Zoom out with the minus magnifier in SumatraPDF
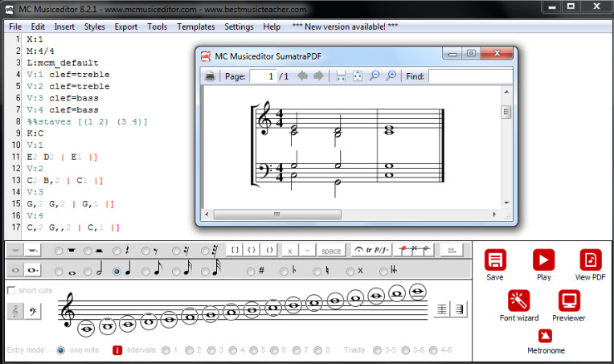Viewport: 614px width, 364px height. tap(375, 76)
